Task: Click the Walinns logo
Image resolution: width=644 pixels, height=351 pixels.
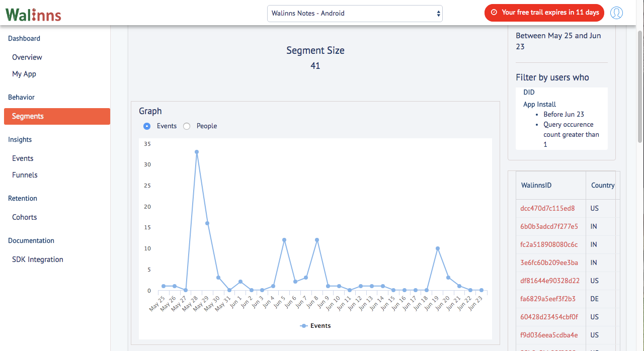Action: 33,14
